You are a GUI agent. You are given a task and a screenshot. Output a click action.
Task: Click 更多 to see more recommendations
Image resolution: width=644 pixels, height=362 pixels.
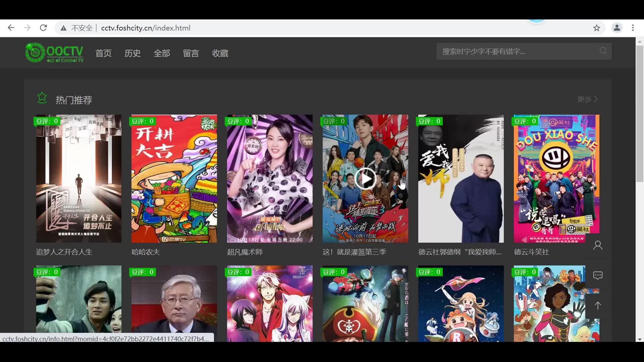point(587,99)
